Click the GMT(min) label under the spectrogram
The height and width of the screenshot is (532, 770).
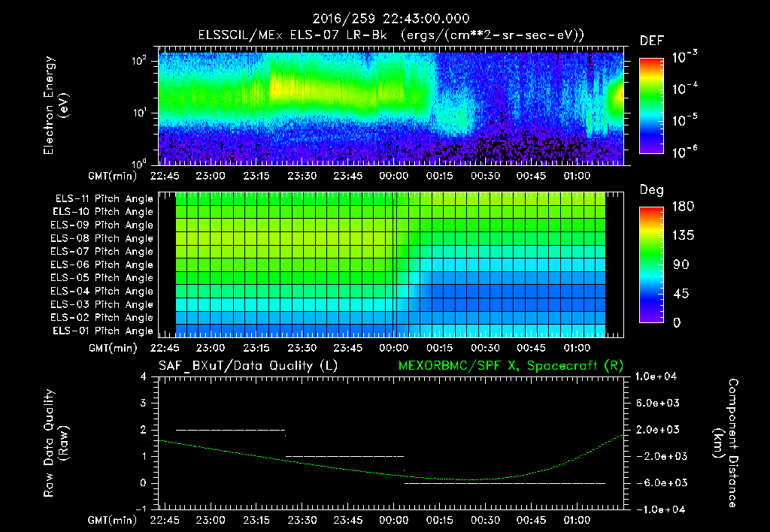(113, 176)
